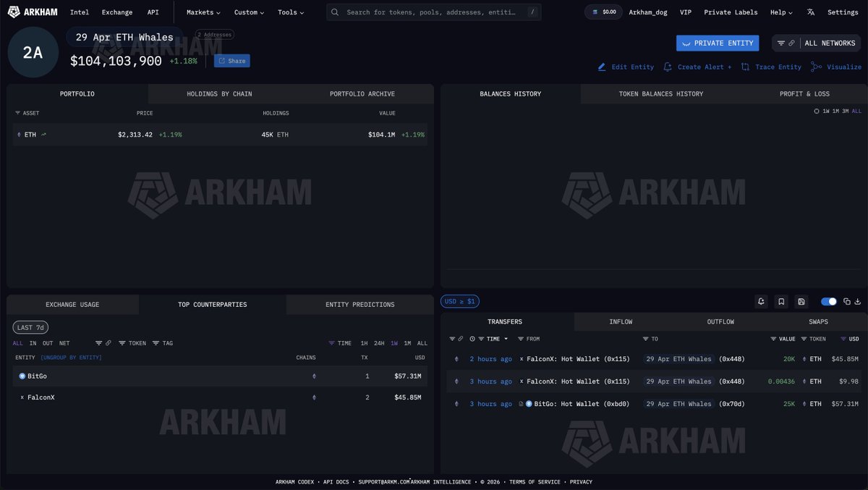Open ASSET column filter icon
The width and height of the screenshot is (868, 490).
click(x=18, y=114)
